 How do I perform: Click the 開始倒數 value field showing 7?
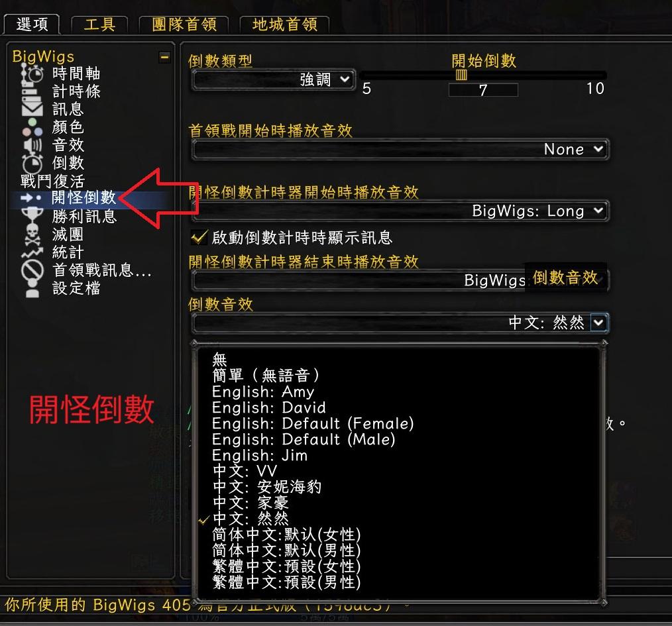point(483,90)
